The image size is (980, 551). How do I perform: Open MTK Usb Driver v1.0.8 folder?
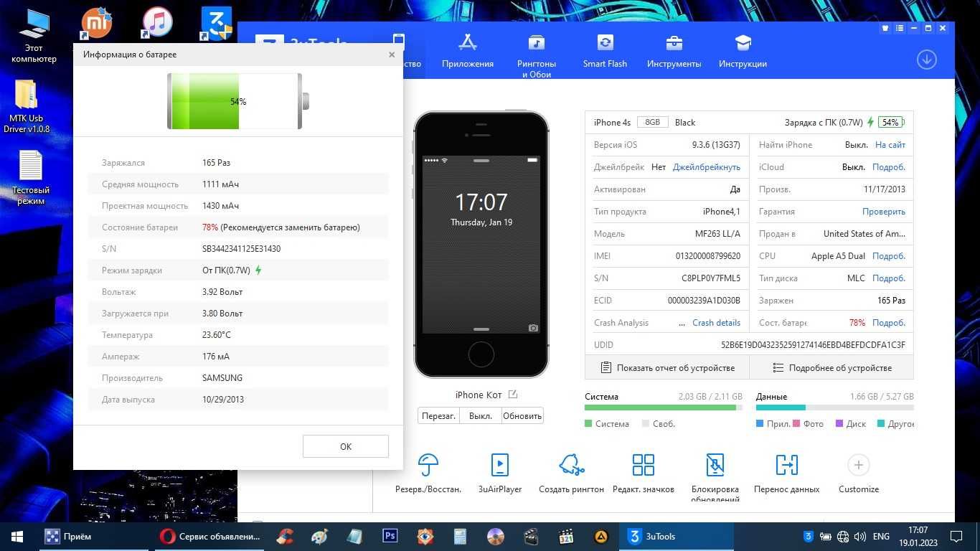coord(27,106)
